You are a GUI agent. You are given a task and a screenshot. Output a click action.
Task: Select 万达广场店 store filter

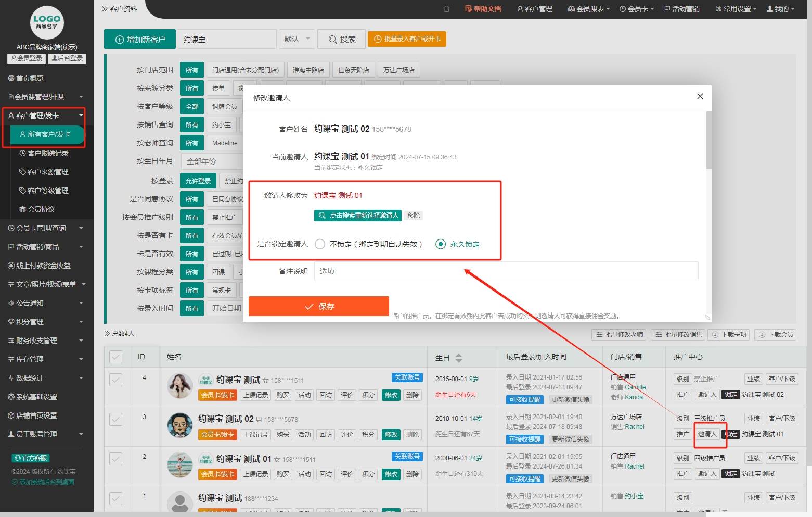pyautogui.click(x=399, y=70)
